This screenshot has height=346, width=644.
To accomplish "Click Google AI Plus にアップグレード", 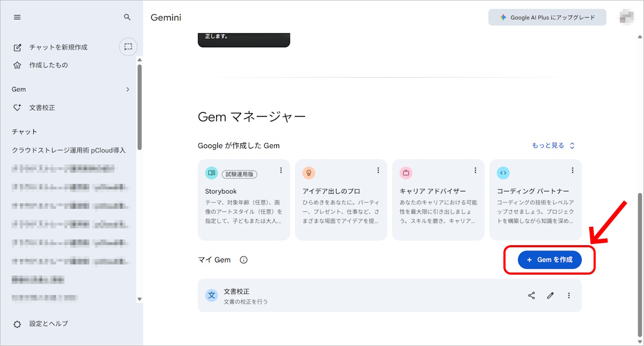I will (x=547, y=17).
